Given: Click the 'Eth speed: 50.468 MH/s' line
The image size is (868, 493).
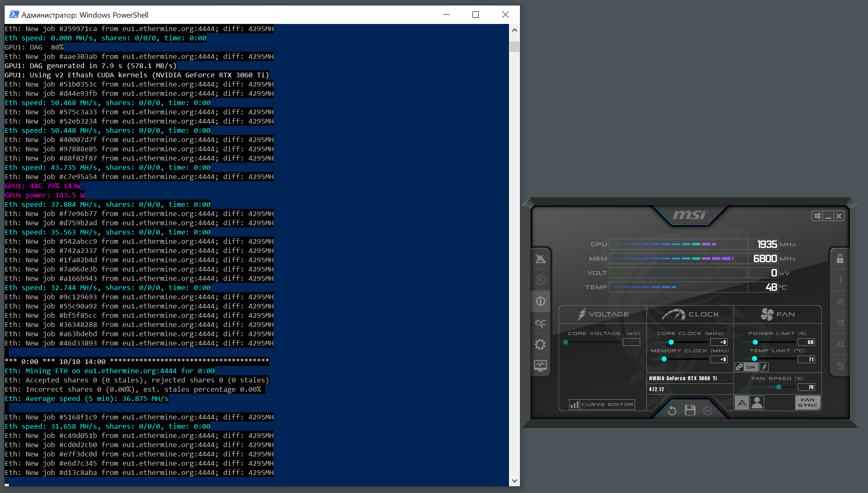Looking at the screenshot, I should tap(108, 103).
